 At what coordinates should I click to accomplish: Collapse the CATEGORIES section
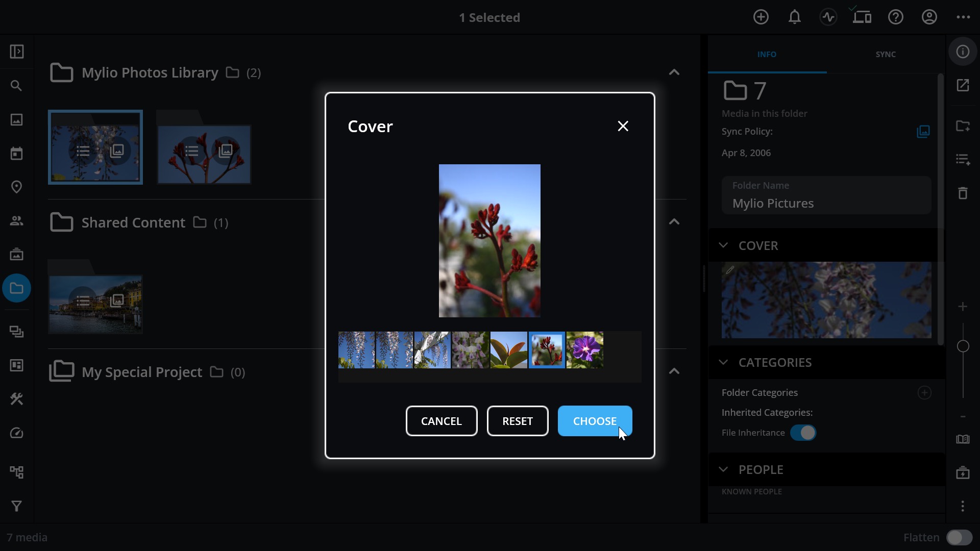[723, 362]
